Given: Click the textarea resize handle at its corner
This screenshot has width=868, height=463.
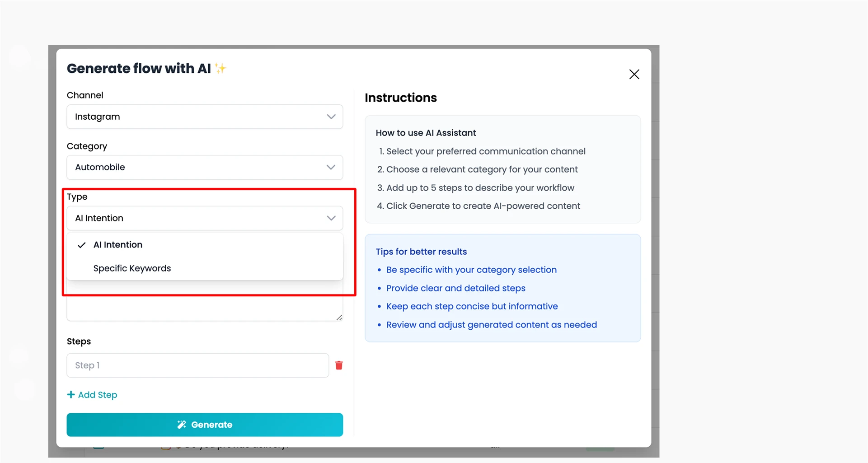Looking at the screenshot, I should 339,318.
